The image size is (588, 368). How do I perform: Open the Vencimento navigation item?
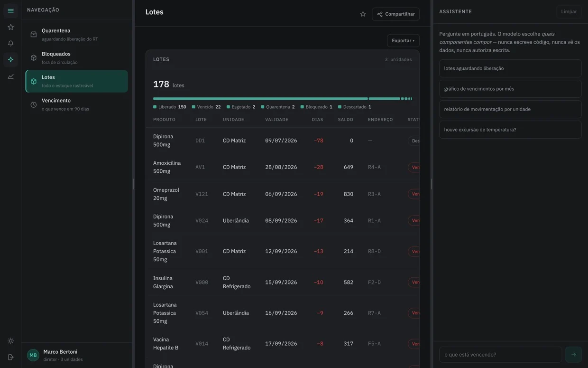tap(77, 104)
